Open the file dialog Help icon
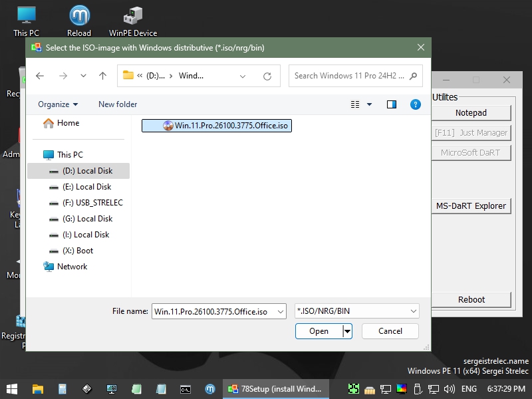The image size is (532, 399). click(416, 104)
